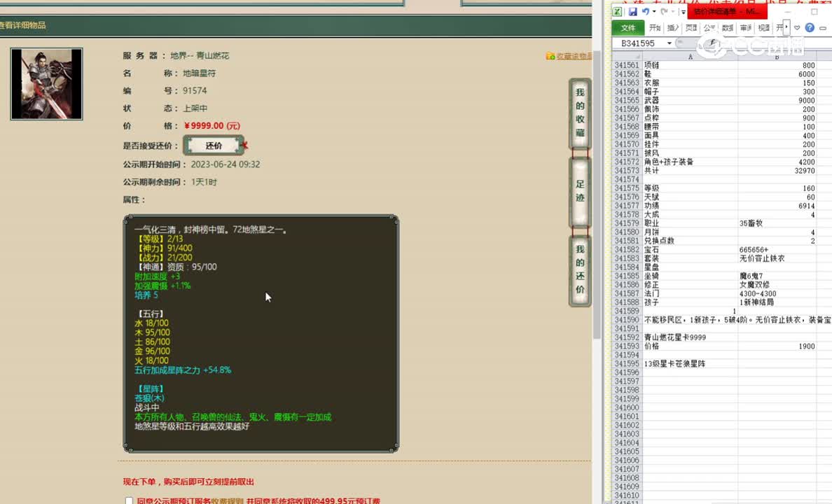
Task: Select cell containing 13级星卡苍狼星阵
Action: pyautogui.click(x=690, y=364)
